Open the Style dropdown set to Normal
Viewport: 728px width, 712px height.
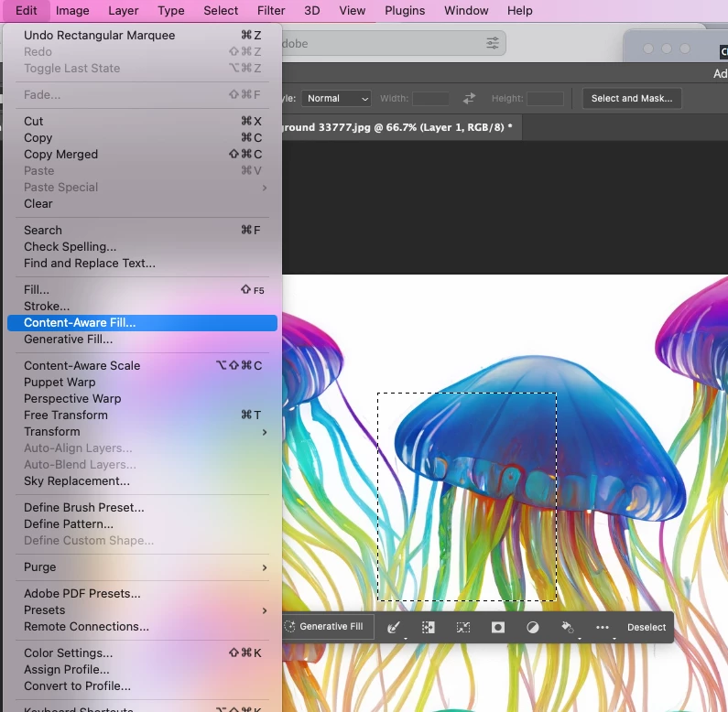click(336, 99)
